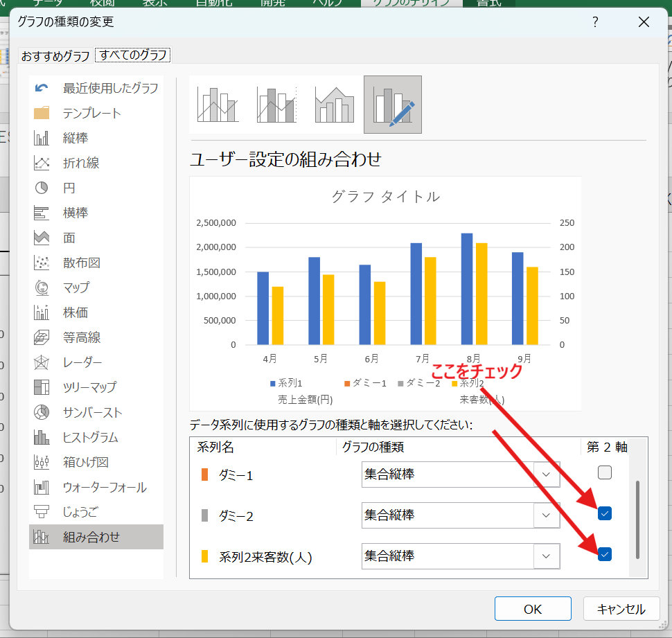The image size is (672, 638).
Task: Open the すべてのグラフ tab
Action: pos(133,55)
